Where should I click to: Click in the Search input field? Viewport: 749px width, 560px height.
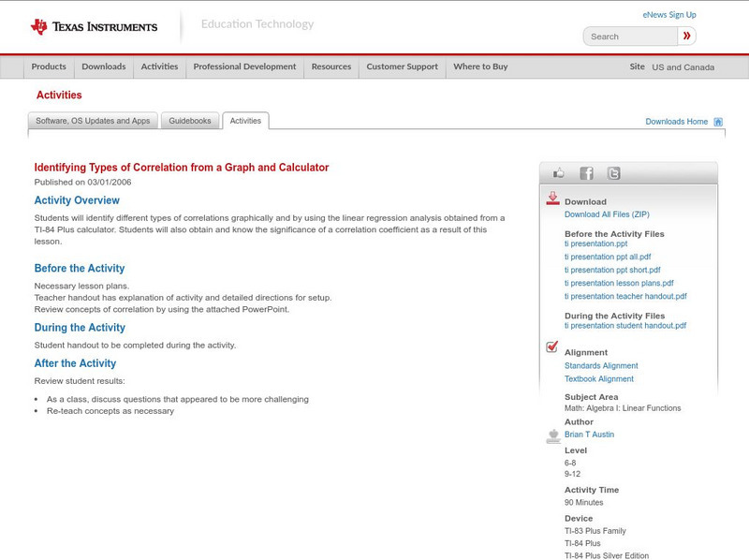click(x=630, y=37)
